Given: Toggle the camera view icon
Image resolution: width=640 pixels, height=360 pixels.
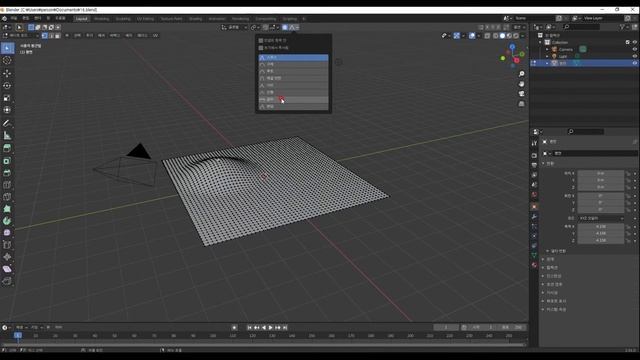Looking at the screenshot, I should pyautogui.click(x=521, y=94).
